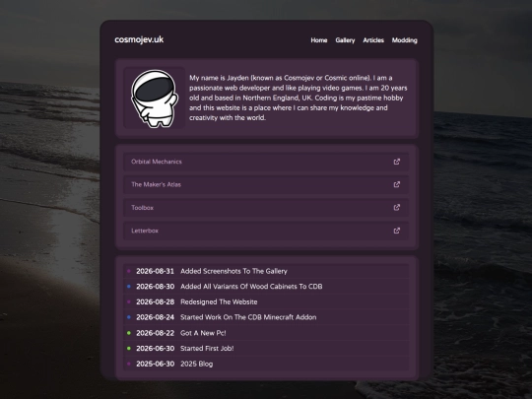
Task: Click the date 2026-08-30
Action: coord(155,287)
